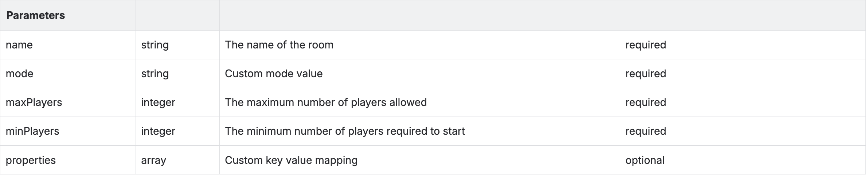The image size is (868, 177).
Task: Click 'required' in the mode row
Action: [646, 74]
